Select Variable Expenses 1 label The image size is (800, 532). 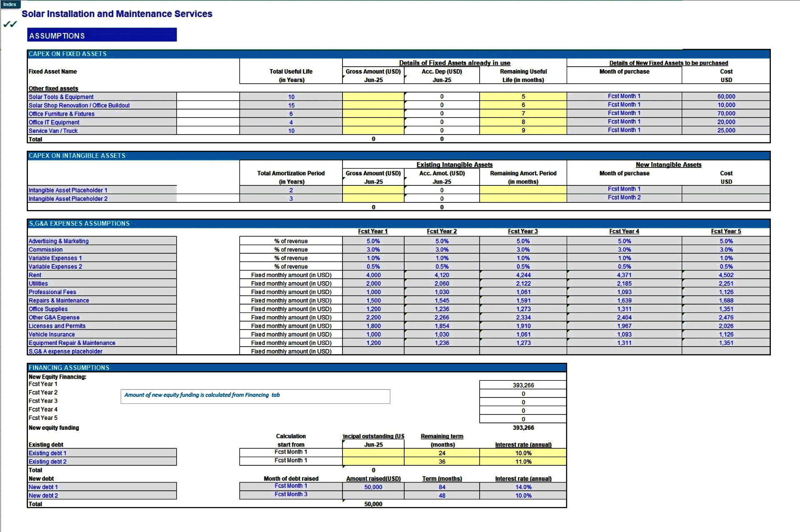(x=102, y=258)
